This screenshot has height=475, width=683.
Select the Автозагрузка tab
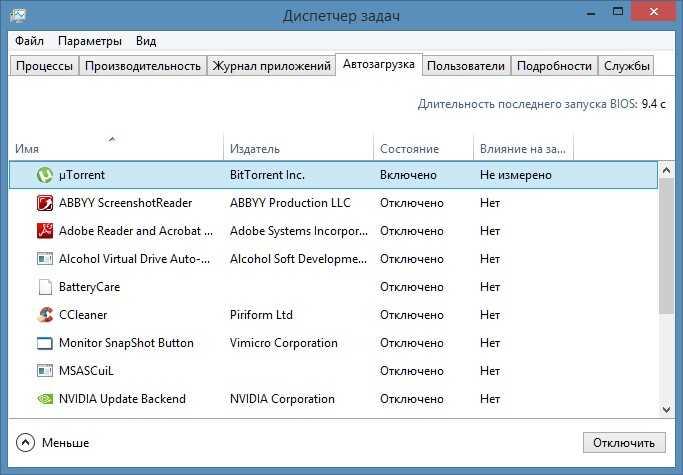(379, 64)
